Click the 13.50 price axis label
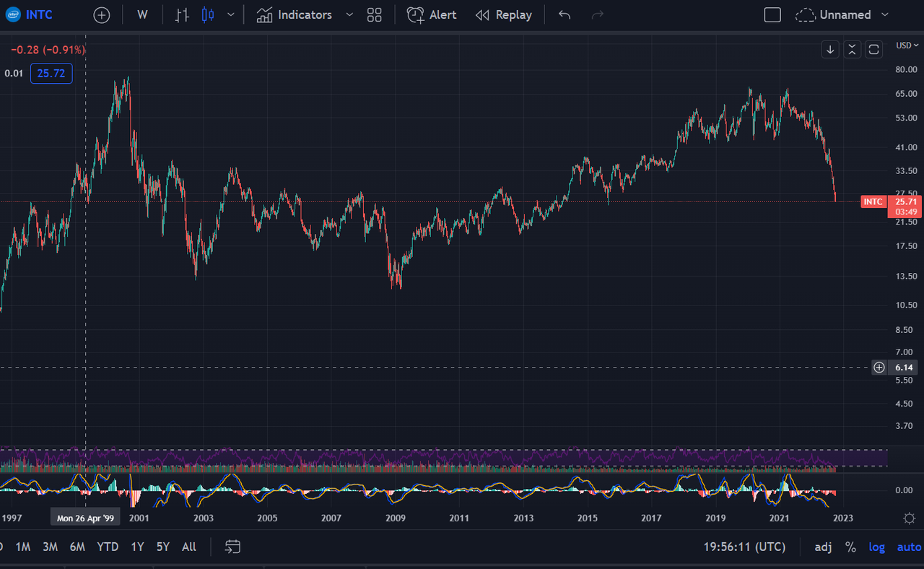 tap(906, 276)
